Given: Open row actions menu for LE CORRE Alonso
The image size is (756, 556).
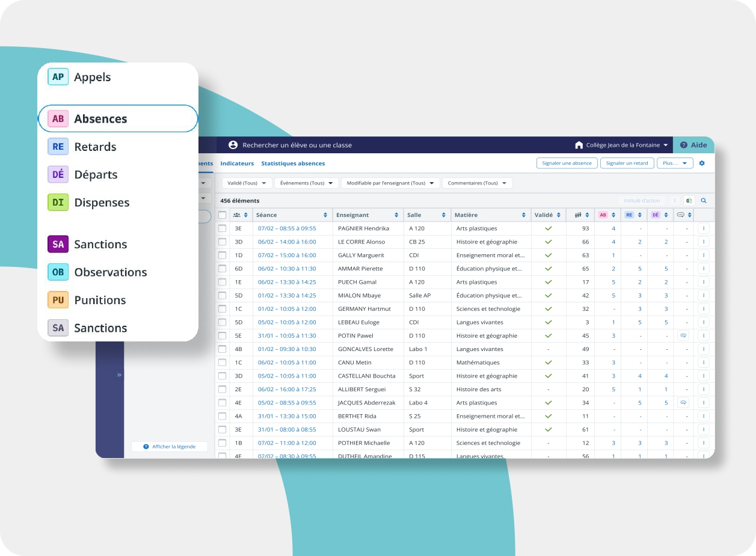Looking at the screenshot, I should 704,242.
